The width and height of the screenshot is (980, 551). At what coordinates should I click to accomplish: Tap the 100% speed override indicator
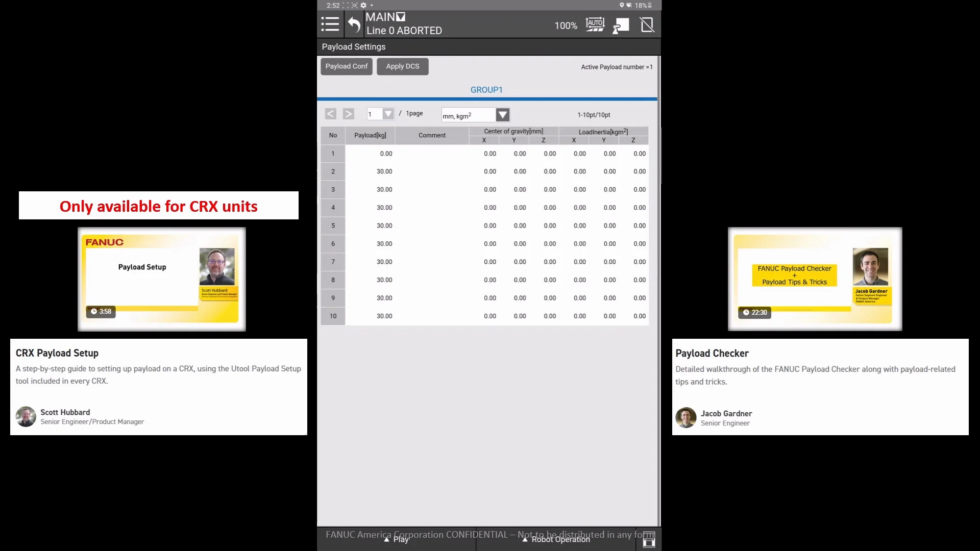(x=566, y=26)
